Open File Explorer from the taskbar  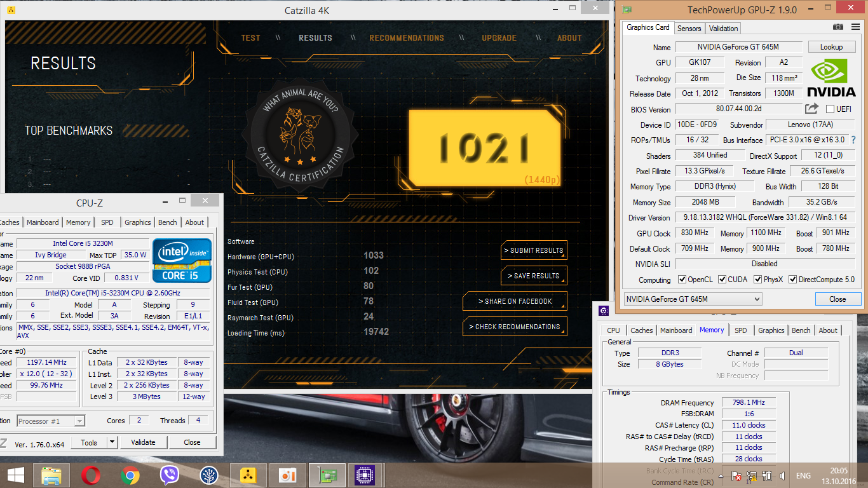coord(51,475)
